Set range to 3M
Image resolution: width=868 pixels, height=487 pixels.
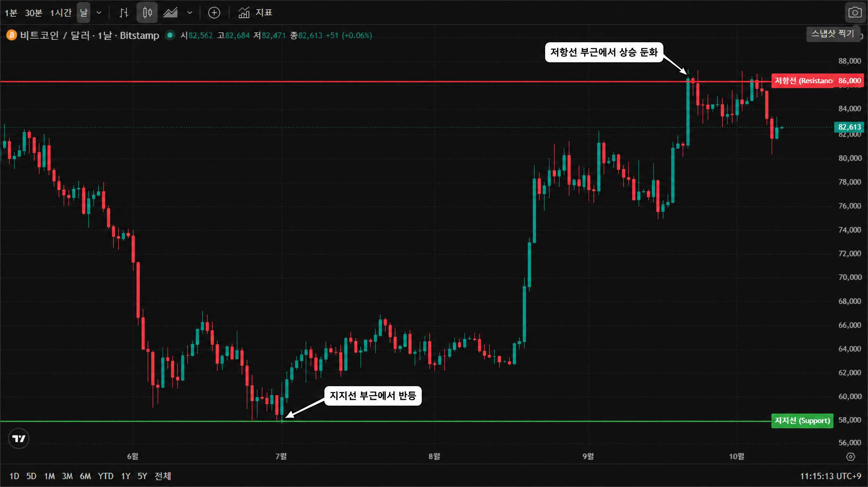tap(67, 476)
